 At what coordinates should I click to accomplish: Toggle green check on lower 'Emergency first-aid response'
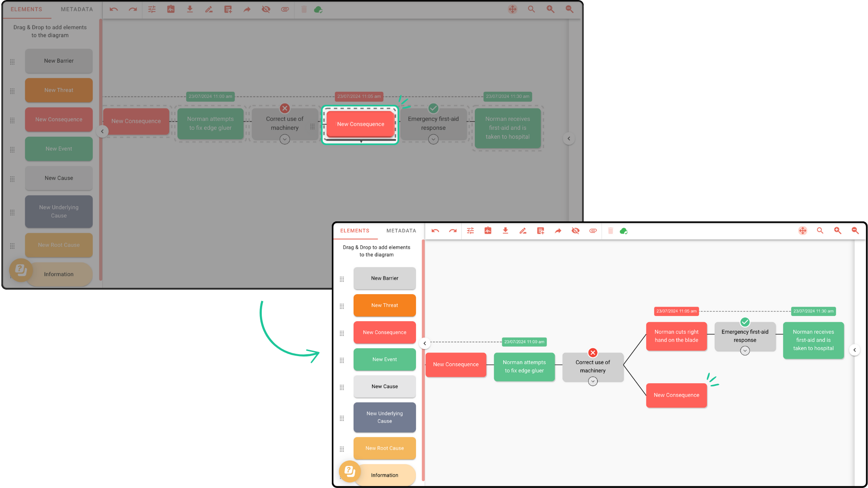pos(745,322)
